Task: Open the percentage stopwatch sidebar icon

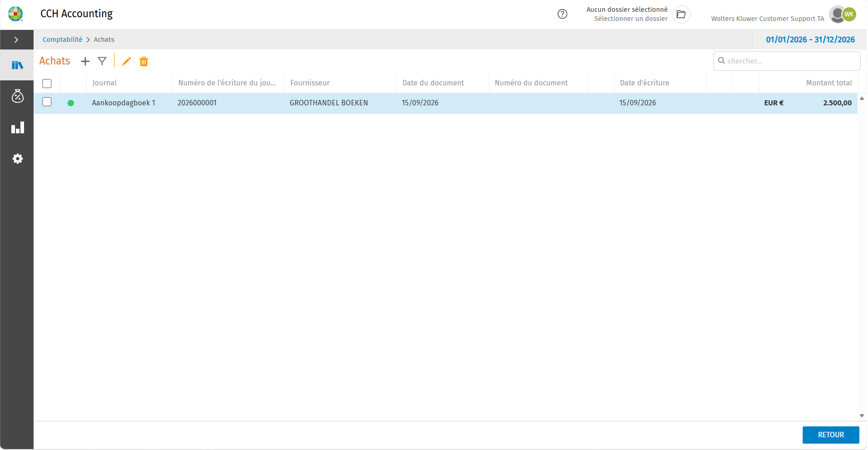Action: 17,96
